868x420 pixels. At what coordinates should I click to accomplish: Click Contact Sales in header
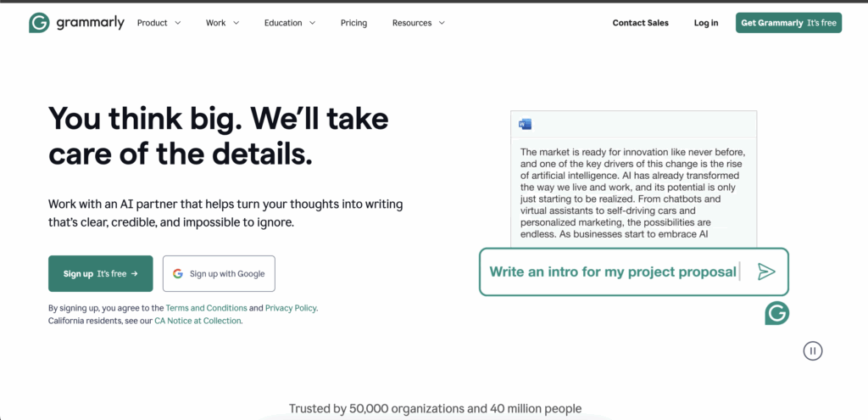640,23
